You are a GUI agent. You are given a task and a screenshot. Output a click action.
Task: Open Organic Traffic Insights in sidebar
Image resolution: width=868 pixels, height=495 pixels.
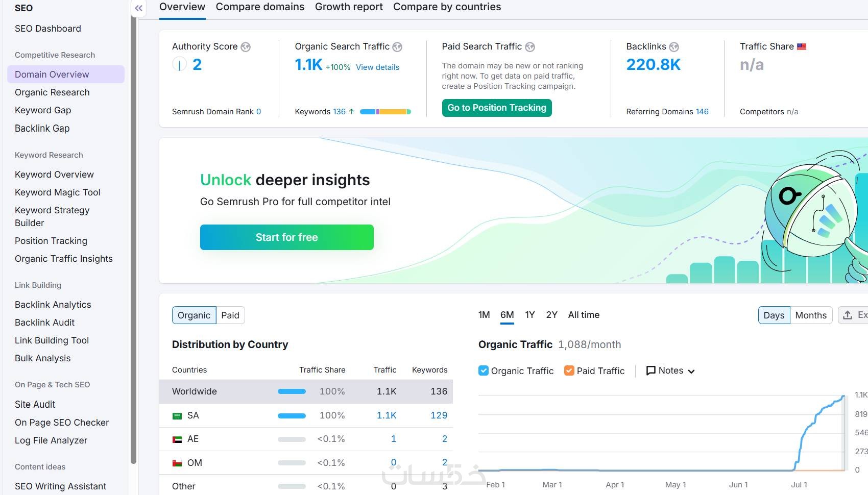click(x=64, y=259)
